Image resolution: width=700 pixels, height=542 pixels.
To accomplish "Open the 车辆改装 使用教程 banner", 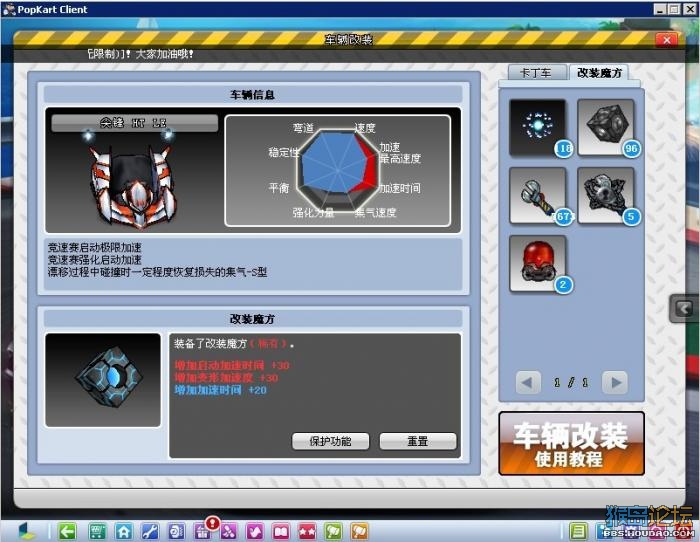I will pos(571,443).
